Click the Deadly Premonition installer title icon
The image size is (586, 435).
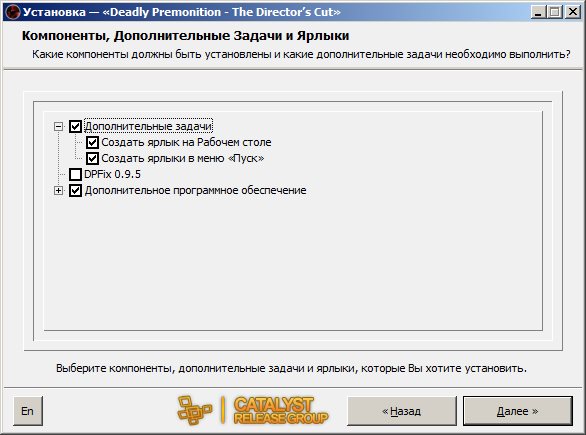click(x=12, y=12)
